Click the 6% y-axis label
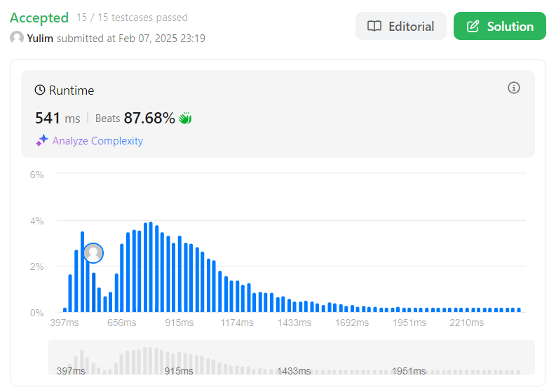The image size is (549, 392). (x=36, y=175)
